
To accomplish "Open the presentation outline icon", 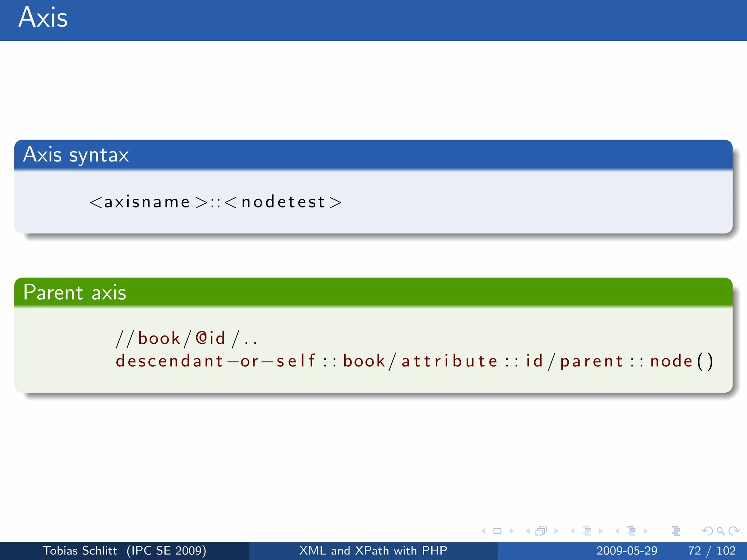I will click(x=676, y=531).
